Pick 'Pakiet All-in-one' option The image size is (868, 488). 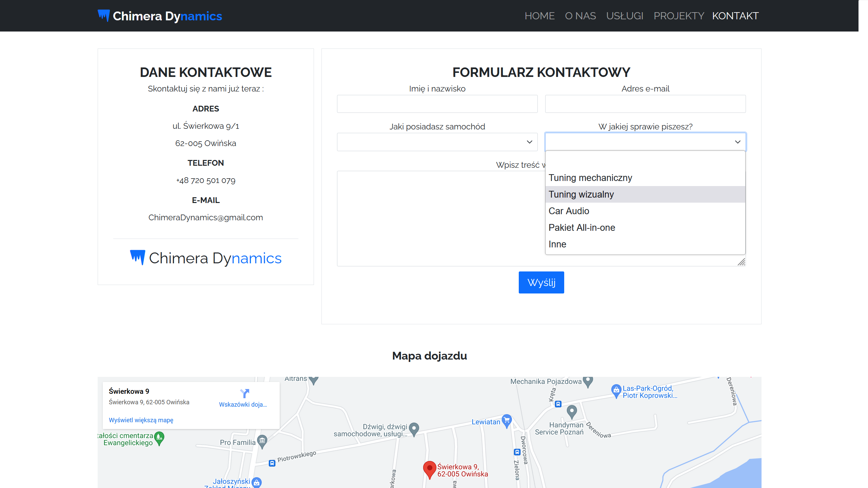pos(582,228)
